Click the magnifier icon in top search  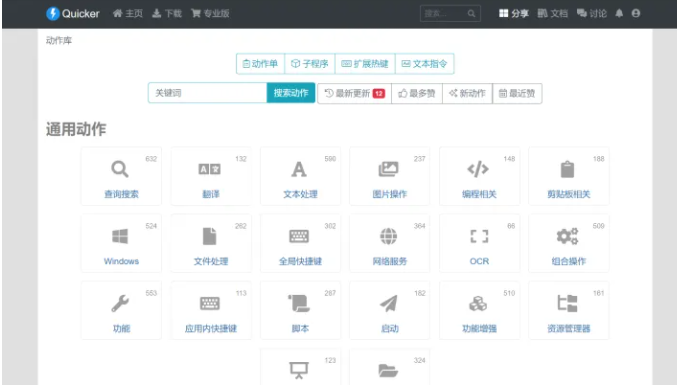tap(471, 13)
